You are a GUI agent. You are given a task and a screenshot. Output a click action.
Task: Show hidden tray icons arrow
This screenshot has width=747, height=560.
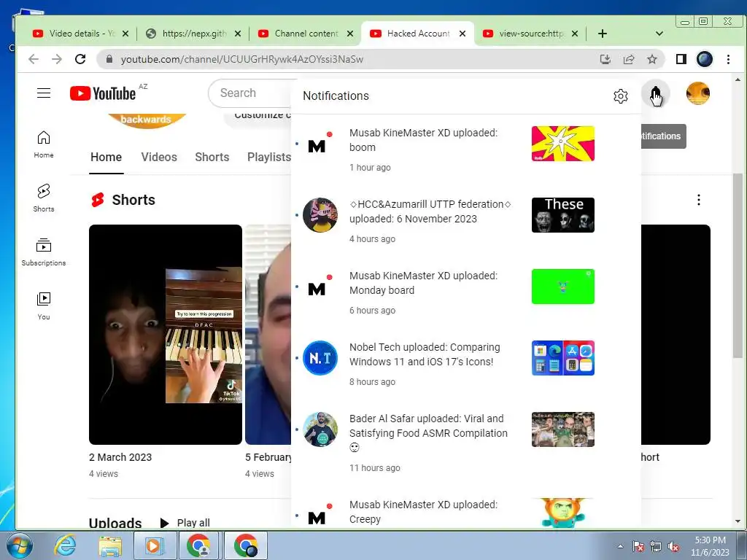620,546
